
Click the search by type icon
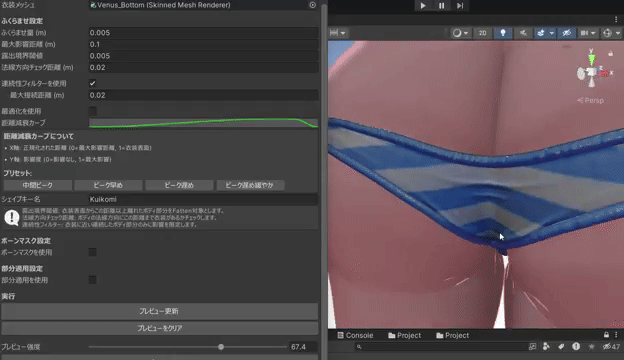point(546,347)
